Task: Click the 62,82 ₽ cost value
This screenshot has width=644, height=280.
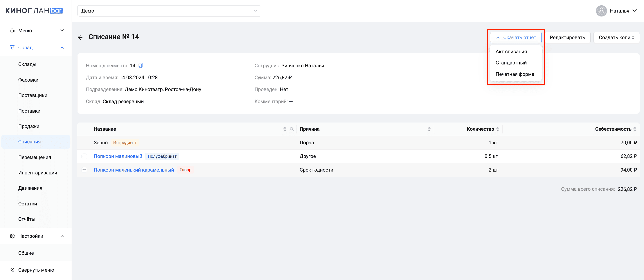Action: pos(628,156)
